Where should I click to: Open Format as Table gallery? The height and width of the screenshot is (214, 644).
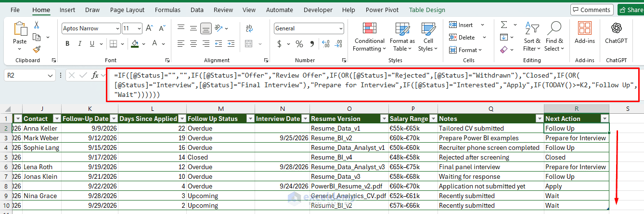click(x=402, y=37)
